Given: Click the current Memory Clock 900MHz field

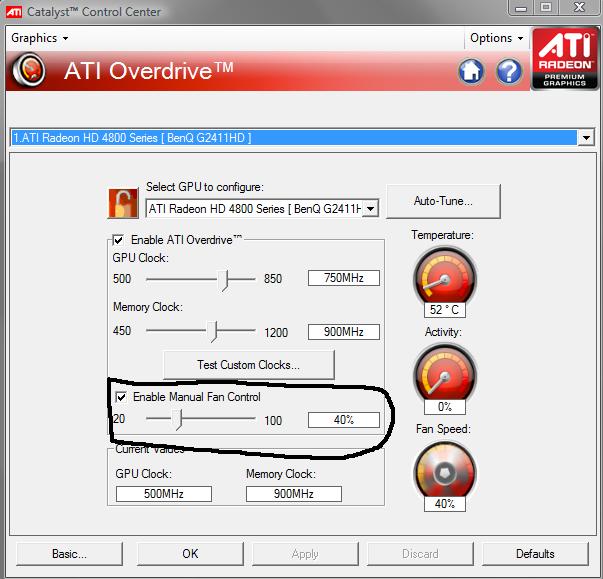Looking at the screenshot, I should pos(294,494).
